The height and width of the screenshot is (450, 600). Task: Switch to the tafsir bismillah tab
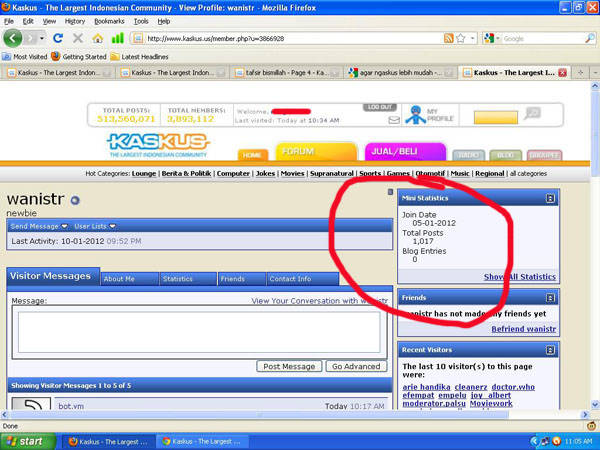[287, 72]
